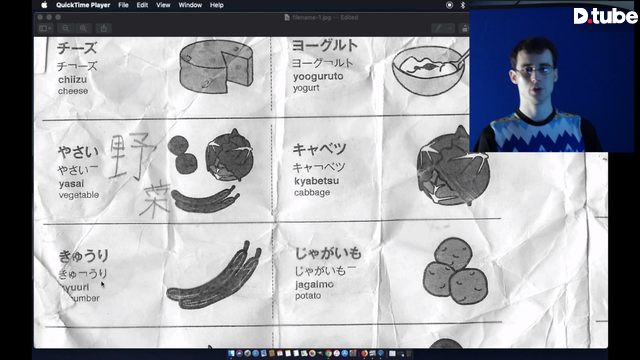Open the Help menu
This screenshot has width=640, height=360.
pyautogui.click(x=217, y=5)
